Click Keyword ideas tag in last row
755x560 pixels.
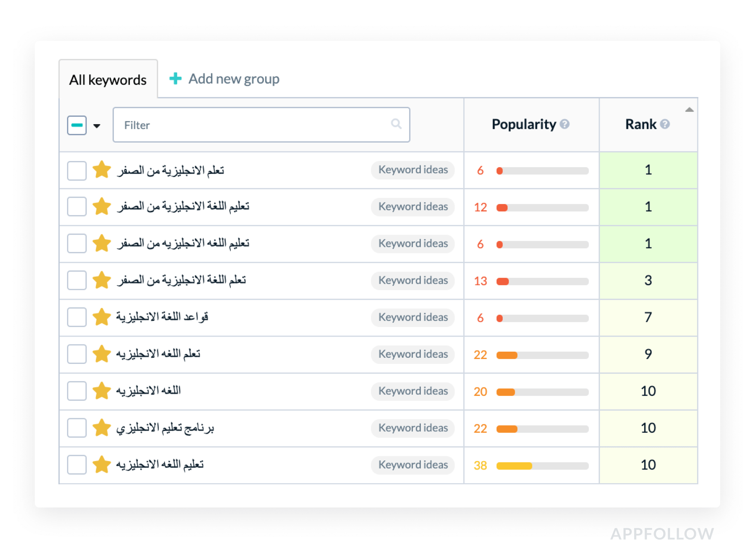(413, 465)
